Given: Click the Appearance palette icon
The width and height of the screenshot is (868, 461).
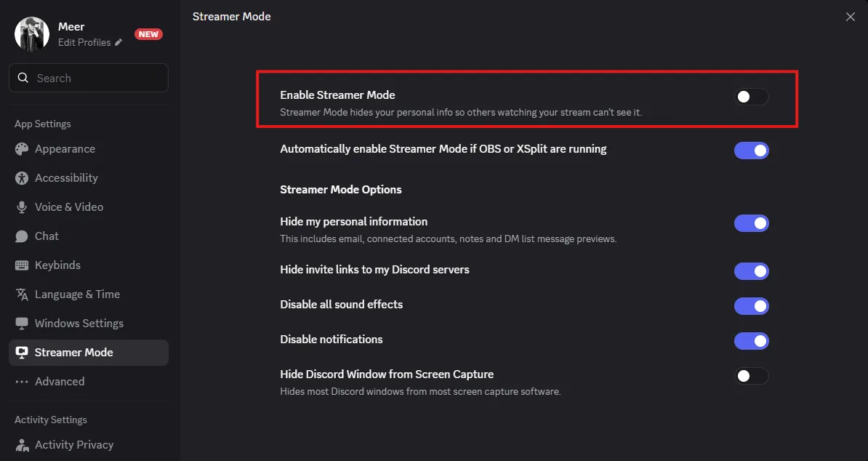Looking at the screenshot, I should click(22, 149).
